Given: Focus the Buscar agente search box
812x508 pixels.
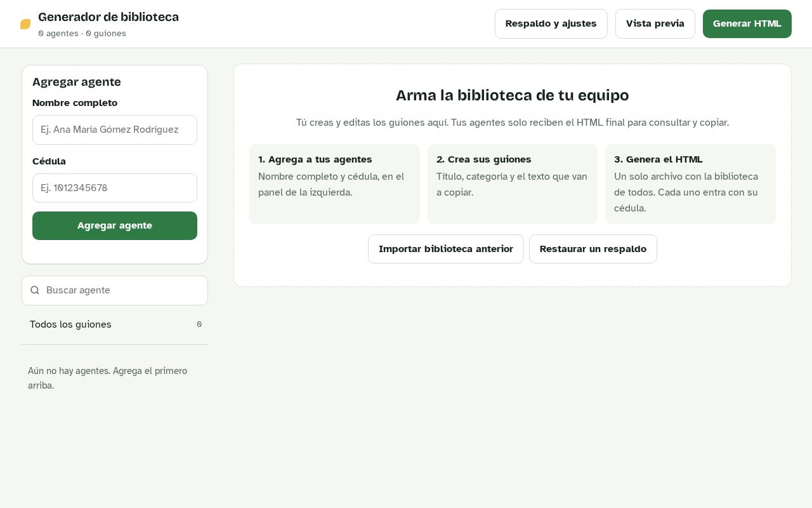Looking at the screenshot, I should point(115,290).
